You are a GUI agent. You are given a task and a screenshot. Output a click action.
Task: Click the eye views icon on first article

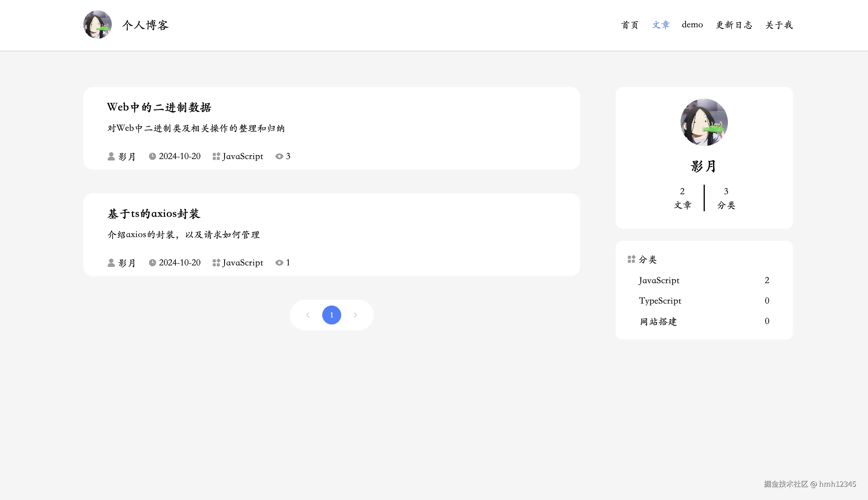279,156
